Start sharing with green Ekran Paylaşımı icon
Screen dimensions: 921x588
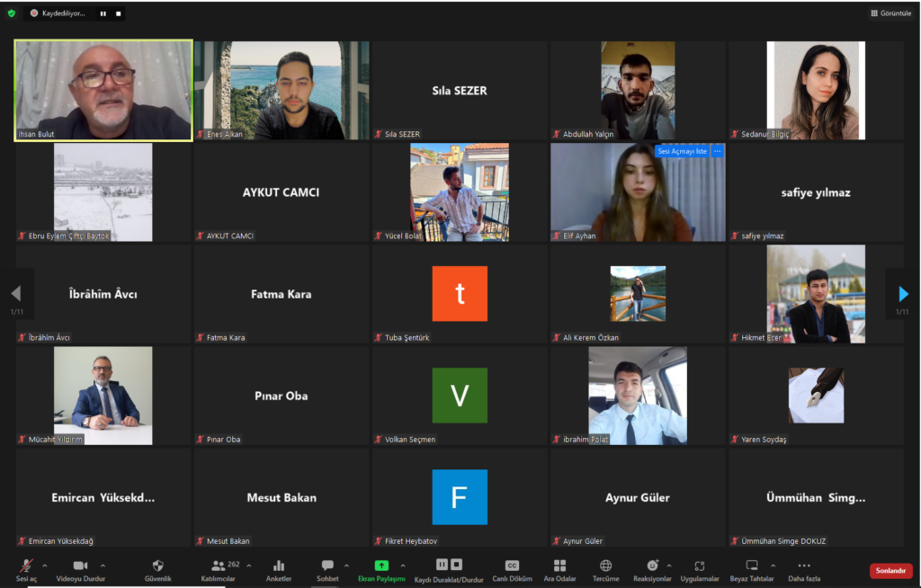point(381,566)
